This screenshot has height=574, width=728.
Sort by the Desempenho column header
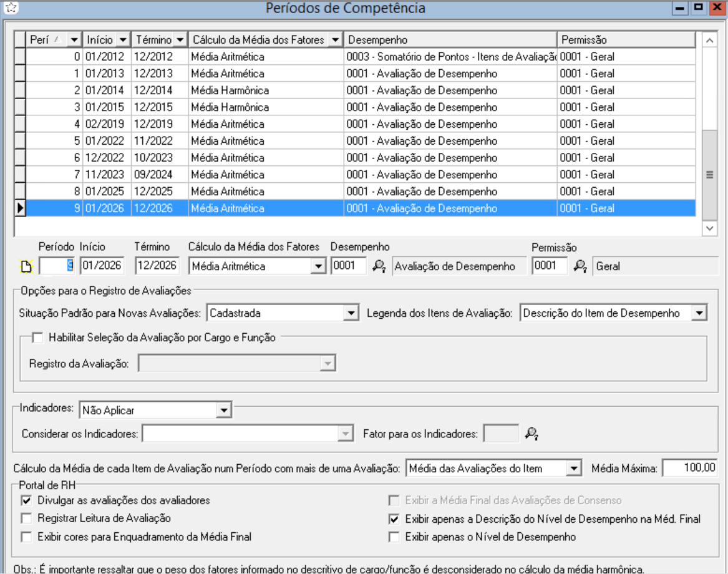tap(449, 40)
